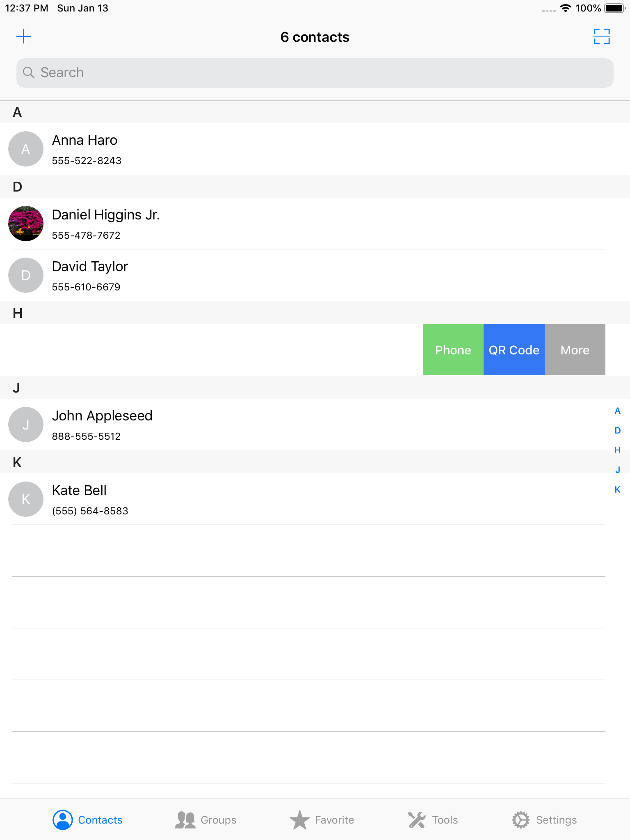Jump to section A using the alphabet index
630x840 pixels.
point(618,411)
